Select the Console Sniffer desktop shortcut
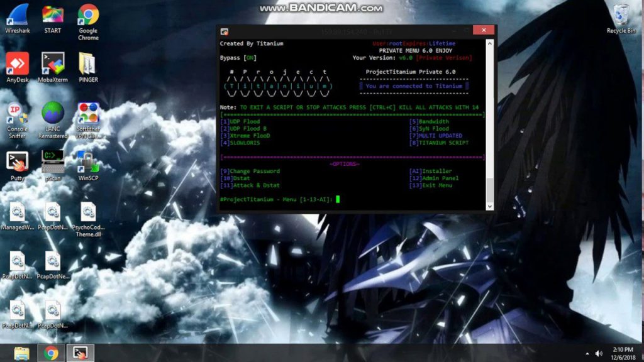Screen dimensions: 644x362 click(18, 114)
